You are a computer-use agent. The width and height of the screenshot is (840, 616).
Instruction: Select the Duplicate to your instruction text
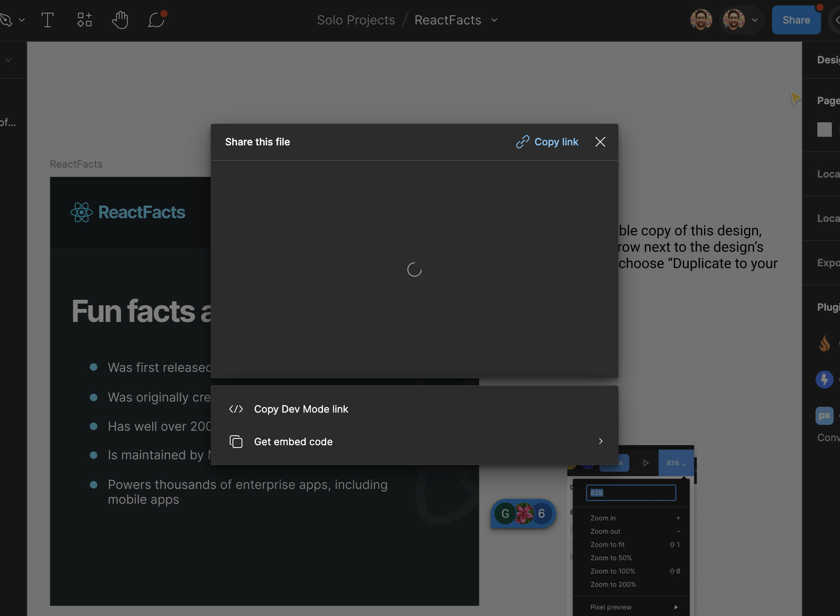(x=698, y=247)
